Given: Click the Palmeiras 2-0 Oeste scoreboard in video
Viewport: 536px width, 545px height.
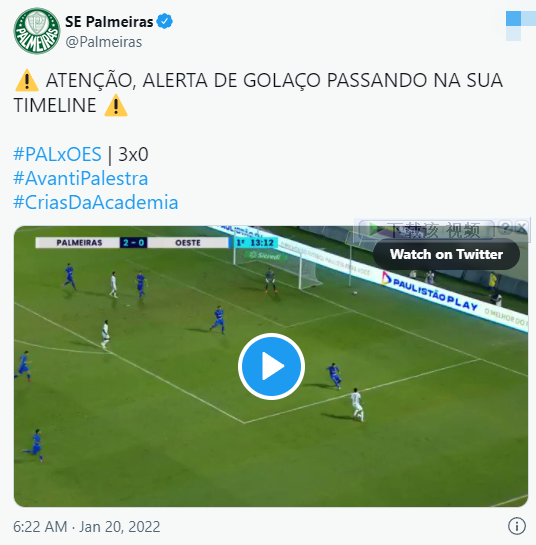Looking at the screenshot, I should pyautogui.click(x=132, y=243).
